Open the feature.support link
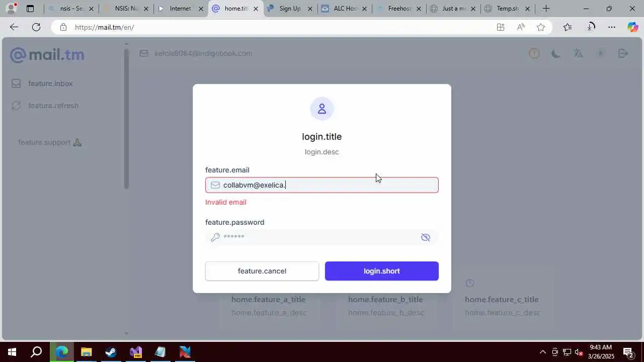644x362 pixels. [x=50, y=142]
